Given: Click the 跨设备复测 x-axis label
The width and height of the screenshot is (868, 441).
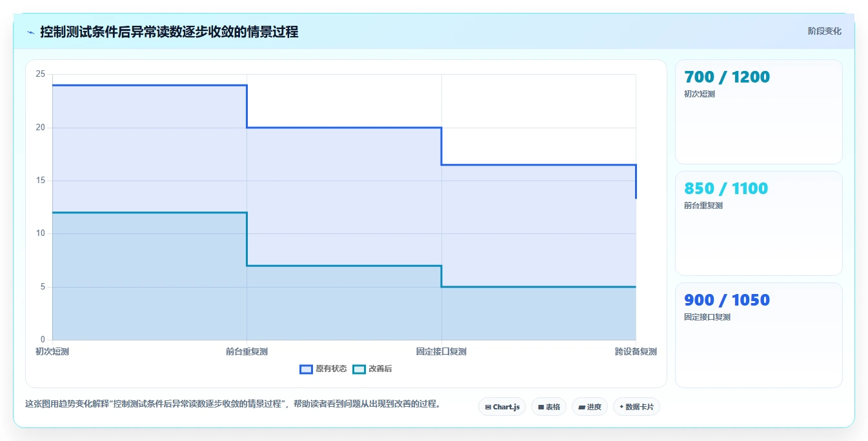Looking at the screenshot, I should (x=636, y=351).
